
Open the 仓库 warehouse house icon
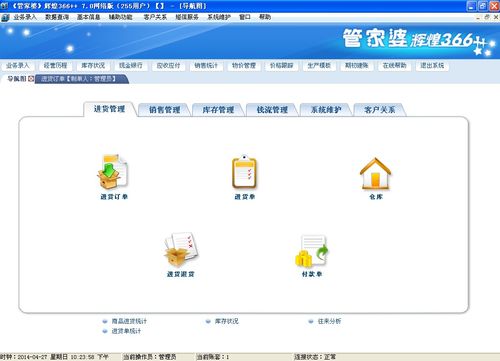(x=376, y=173)
